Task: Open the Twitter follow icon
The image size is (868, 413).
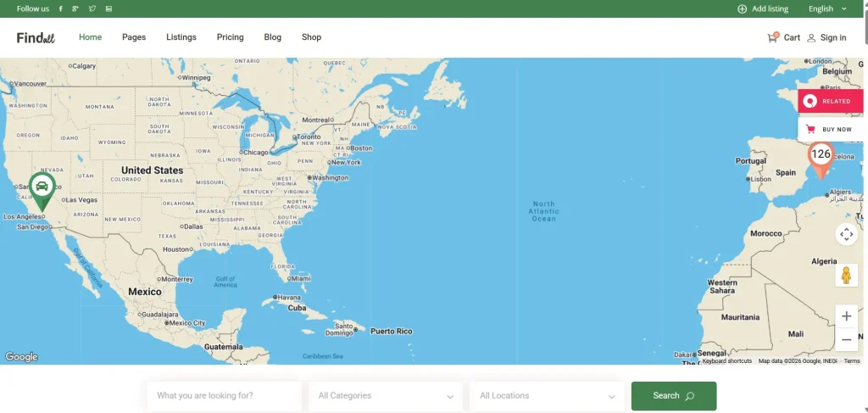Action: 92,8
